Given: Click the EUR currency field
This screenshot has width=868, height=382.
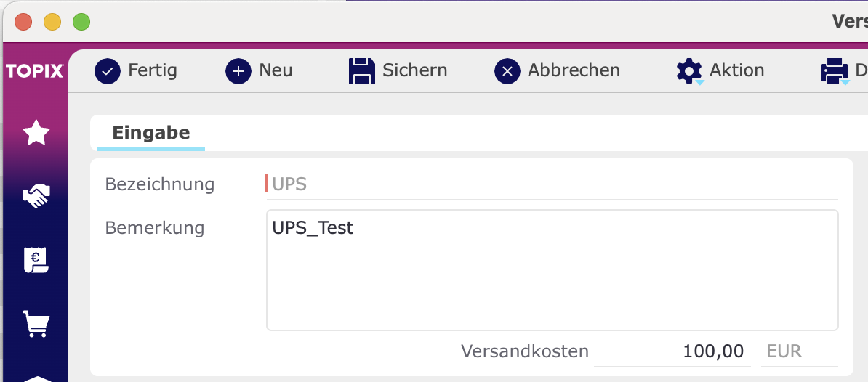Looking at the screenshot, I should pyautogui.click(x=799, y=351).
